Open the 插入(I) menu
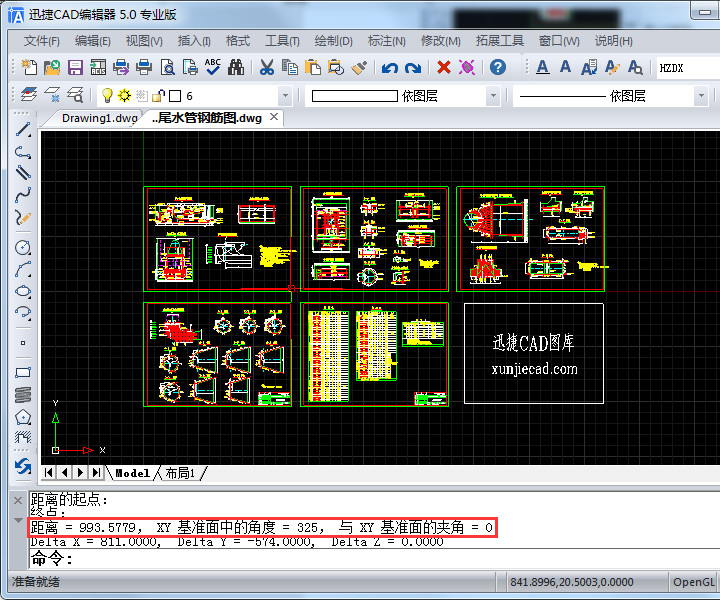 tap(194, 41)
